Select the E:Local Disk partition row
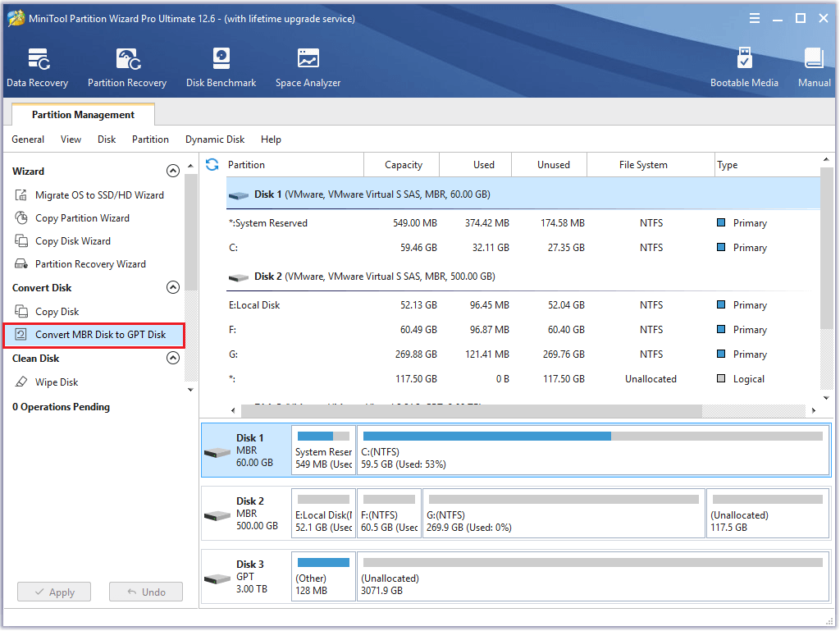This screenshot has height=631, width=840. point(523,304)
